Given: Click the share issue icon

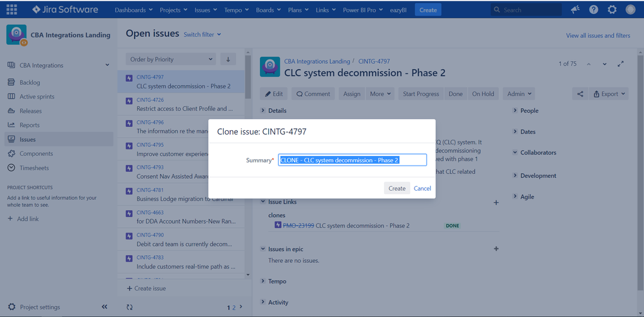Looking at the screenshot, I should pyautogui.click(x=580, y=93).
